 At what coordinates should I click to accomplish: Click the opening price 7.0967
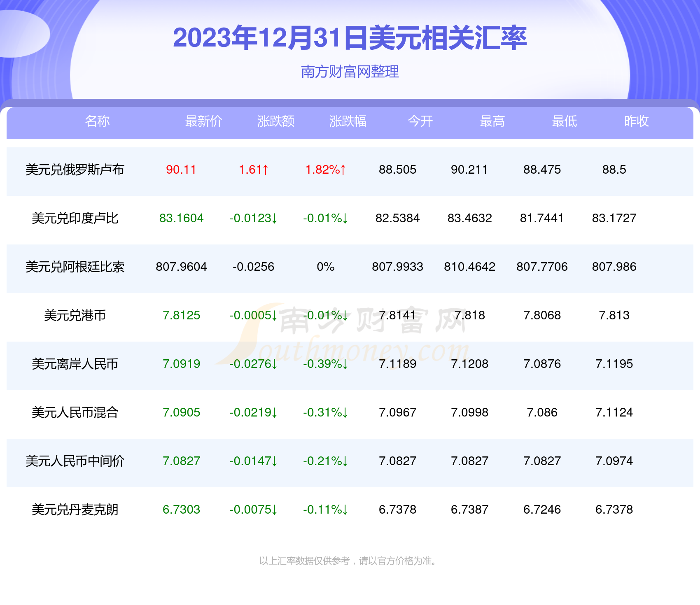398,412
